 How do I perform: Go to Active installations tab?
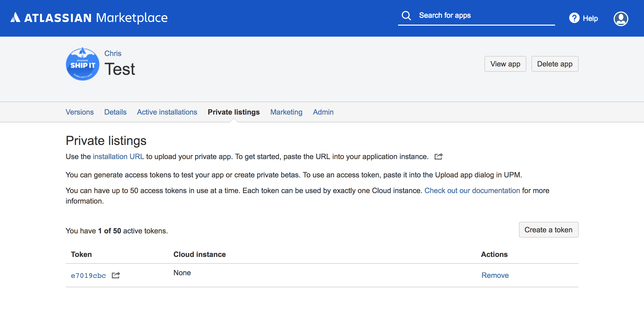tap(167, 112)
